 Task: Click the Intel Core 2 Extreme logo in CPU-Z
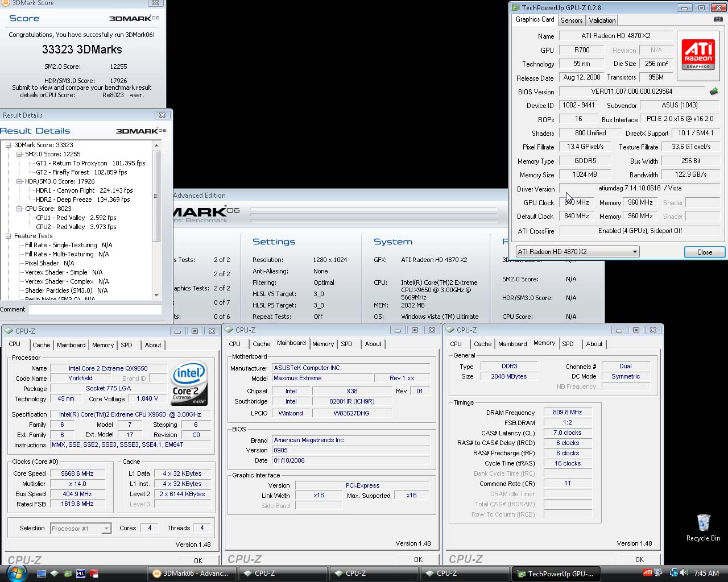click(189, 383)
